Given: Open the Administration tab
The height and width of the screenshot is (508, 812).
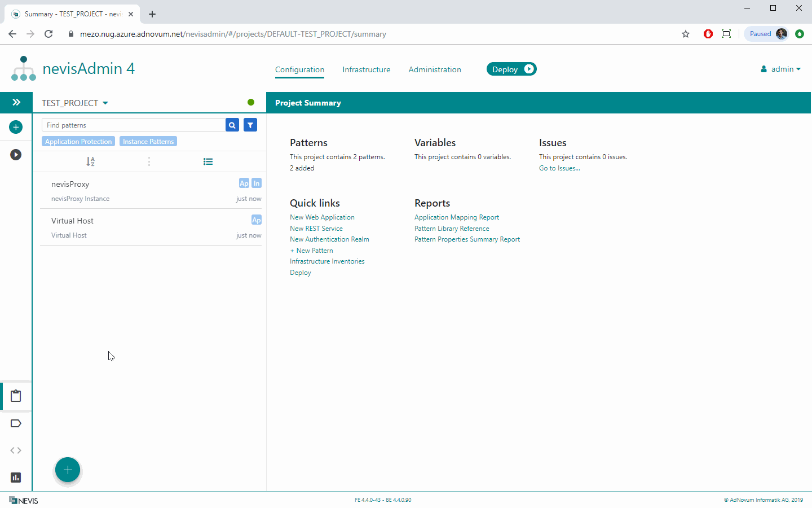Looking at the screenshot, I should pyautogui.click(x=435, y=69).
